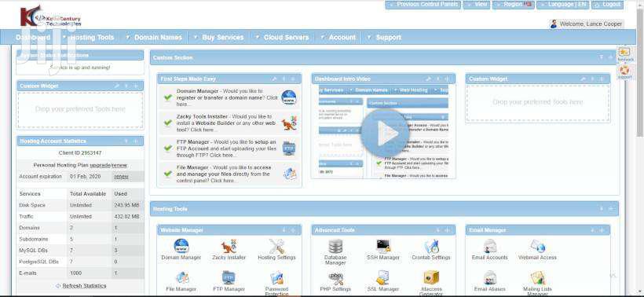Click Client ID 2953147 text
Screen dimensions: 644x297
pyautogui.click(x=80, y=152)
